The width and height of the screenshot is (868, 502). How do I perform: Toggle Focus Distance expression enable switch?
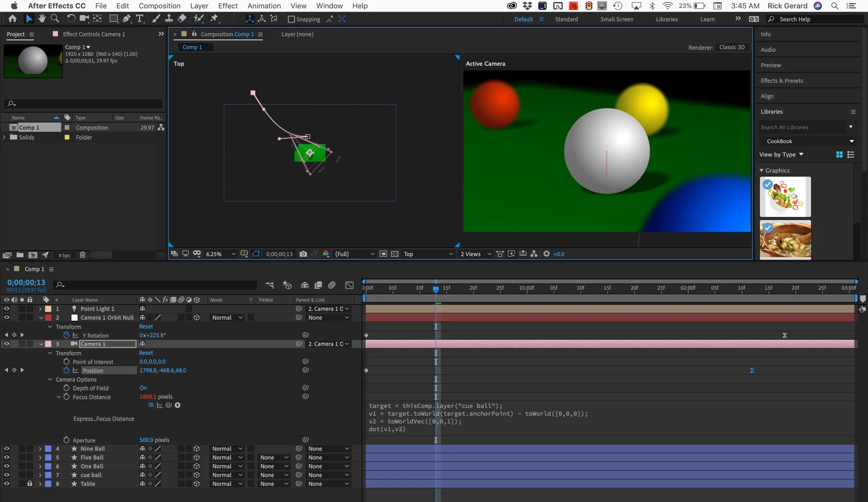tap(151, 405)
